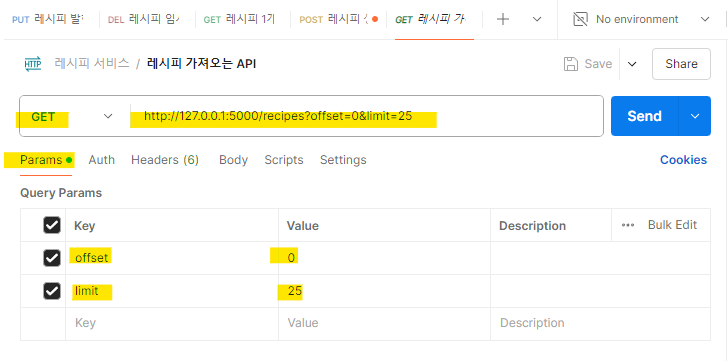This screenshot has width=728, height=361.
Task: Click the empty Value placeholder field
Action: [x=384, y=323]
